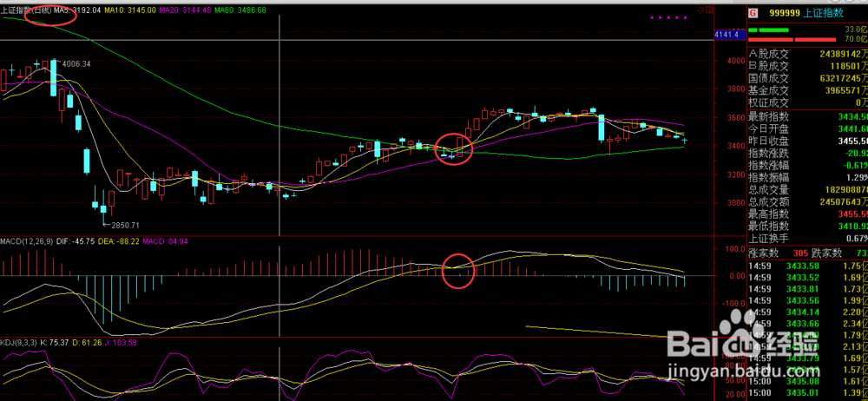Image resolution: width=868 pixels, height=401 pixels.
Task: Click the tick row priced 3433.58
Action: click(808, 266)
